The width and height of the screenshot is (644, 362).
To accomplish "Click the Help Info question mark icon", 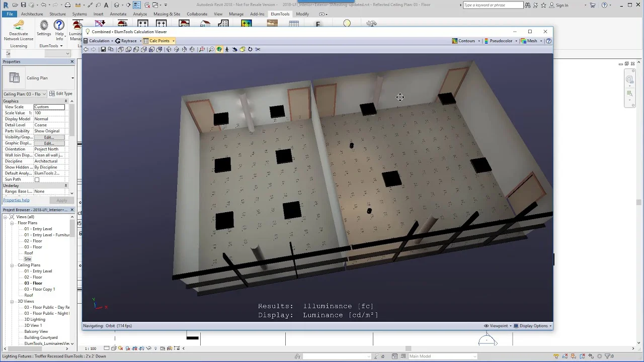I will [59, 25].
